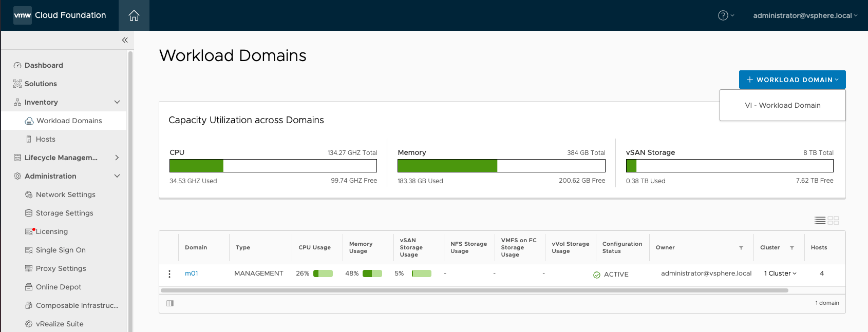The width and height of the screenshot is (868, 332).
Task: Open the administrator@vsphere.local user menu
Action: tap(805, 15)
